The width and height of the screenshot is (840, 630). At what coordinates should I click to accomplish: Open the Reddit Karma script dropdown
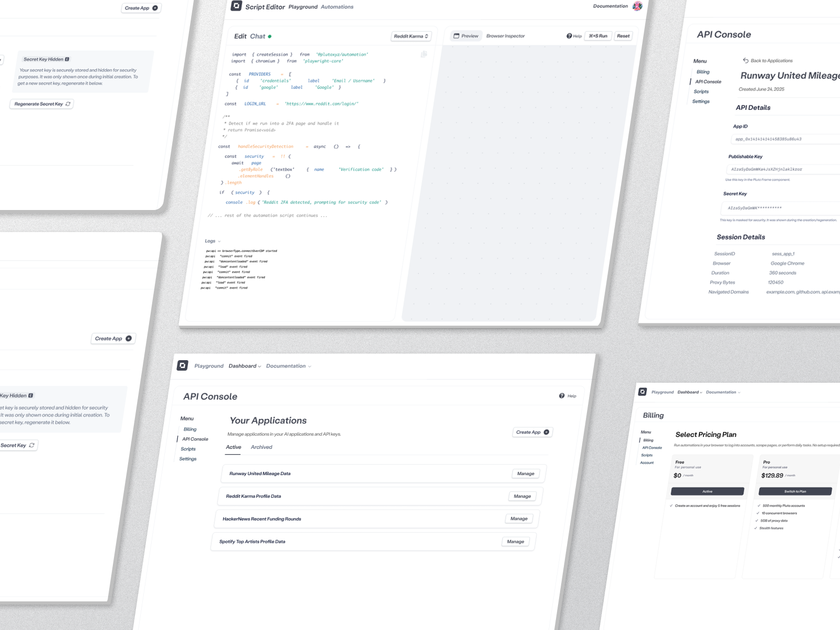(x=411, y=36)
